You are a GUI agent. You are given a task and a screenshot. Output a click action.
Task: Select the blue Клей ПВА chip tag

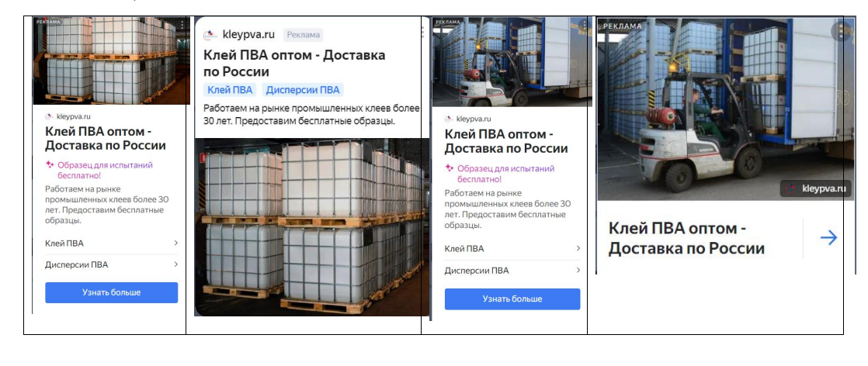tap(230, 90)
